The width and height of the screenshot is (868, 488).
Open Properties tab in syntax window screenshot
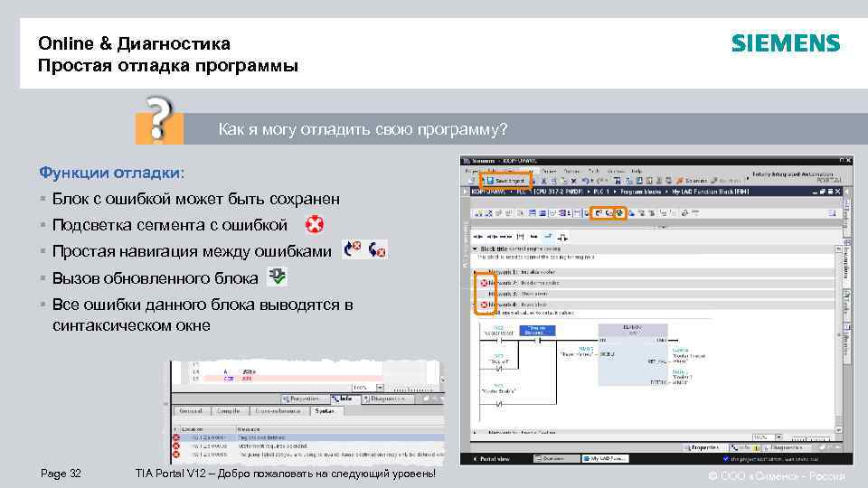pyautogui.click(x=304, y=399)
